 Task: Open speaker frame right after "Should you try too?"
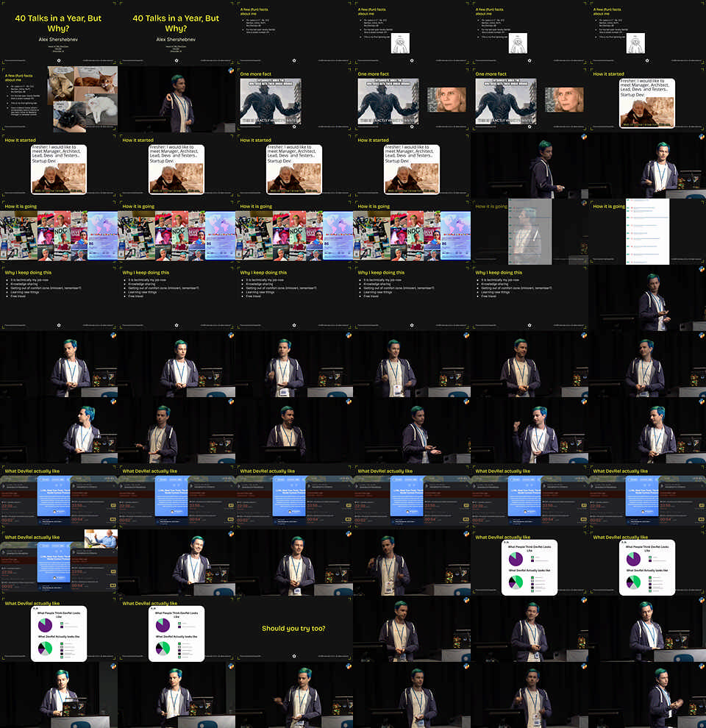(412, 629)
